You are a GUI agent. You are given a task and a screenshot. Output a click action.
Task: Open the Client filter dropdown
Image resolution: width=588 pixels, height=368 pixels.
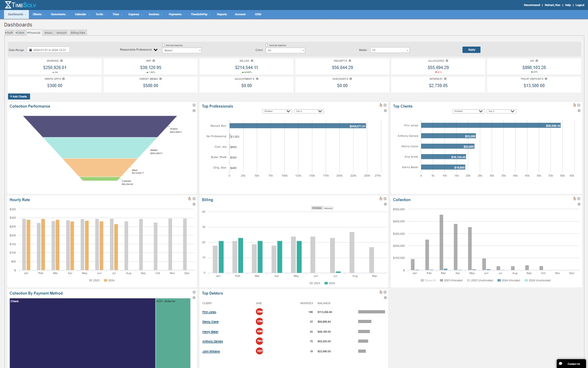coord(286,51)
